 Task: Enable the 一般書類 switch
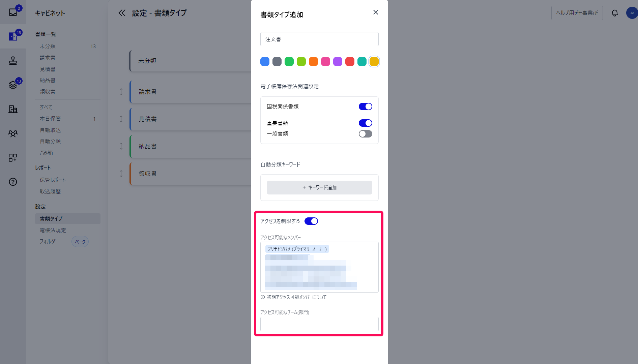click(x=365, y=134)
